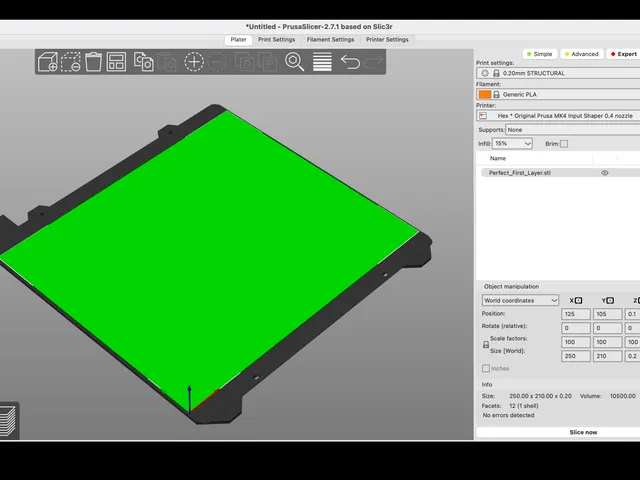Toggle the scale factors lock icon
The height and width of the screenshot is (480, 640).
pyautogui.click(x=486, y=344)
